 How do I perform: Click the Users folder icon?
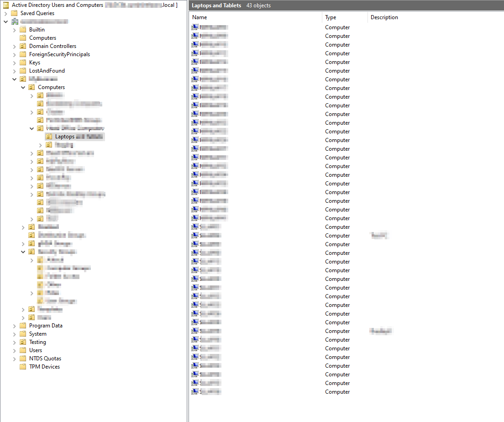[23, 350]
